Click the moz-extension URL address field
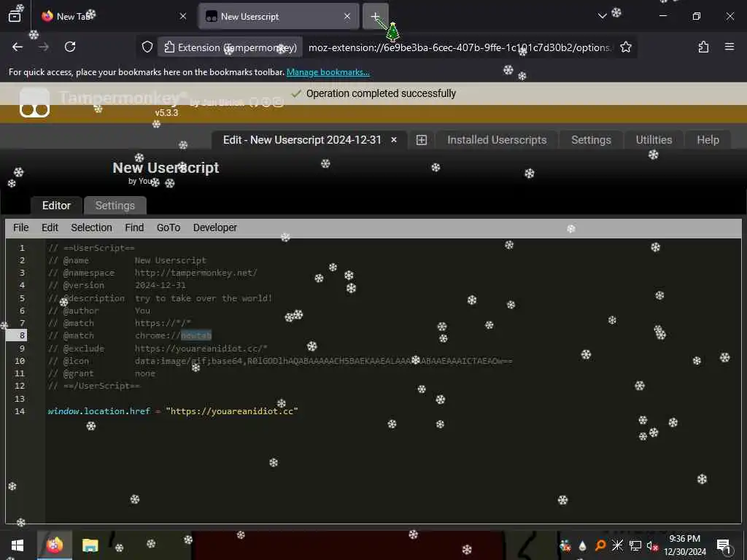The image size is (747, 560). click(x=460, y=47)
